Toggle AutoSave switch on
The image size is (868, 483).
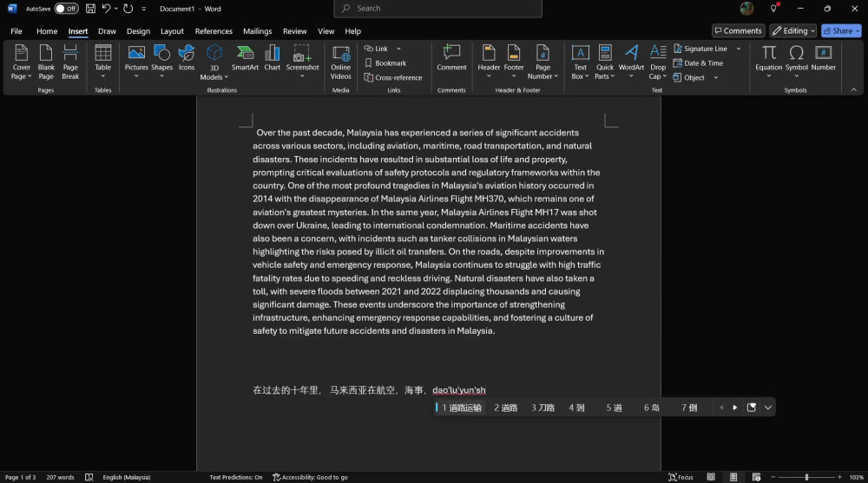[x=67, y=9]
